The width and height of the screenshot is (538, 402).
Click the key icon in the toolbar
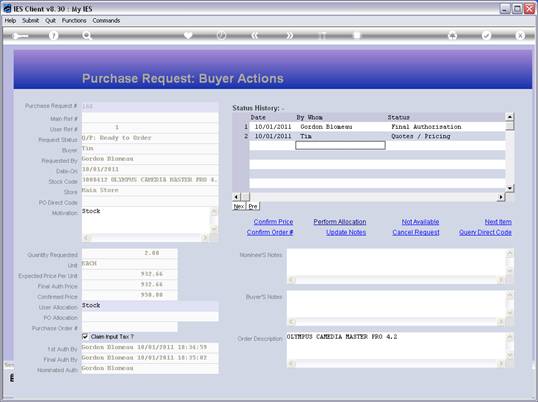click(x=20, y=36)
